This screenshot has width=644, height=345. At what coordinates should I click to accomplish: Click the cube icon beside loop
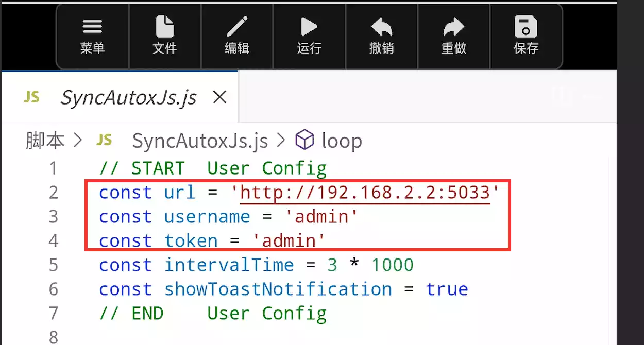[x=304, y=140]
